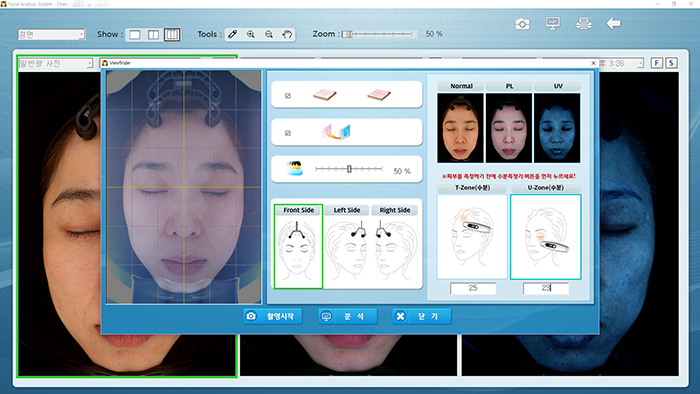Select the pencil drawing tool
The height and width of the screenshot is (394, 700).
(x=233, y=34)
